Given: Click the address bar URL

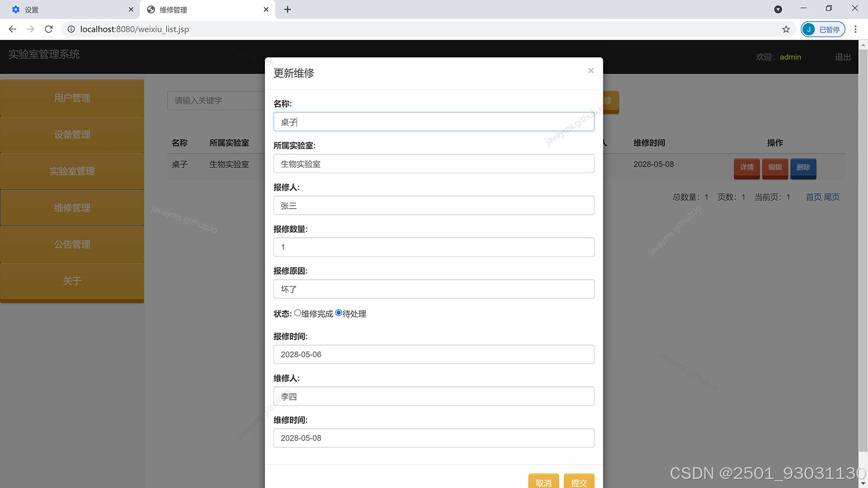Looking at the screenshot, I should coord(135,29).
